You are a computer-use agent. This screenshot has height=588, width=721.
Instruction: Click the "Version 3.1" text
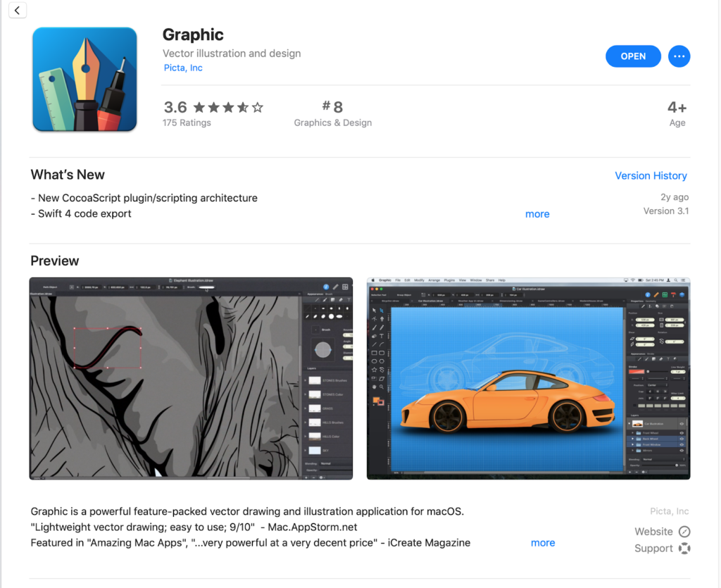666,211
